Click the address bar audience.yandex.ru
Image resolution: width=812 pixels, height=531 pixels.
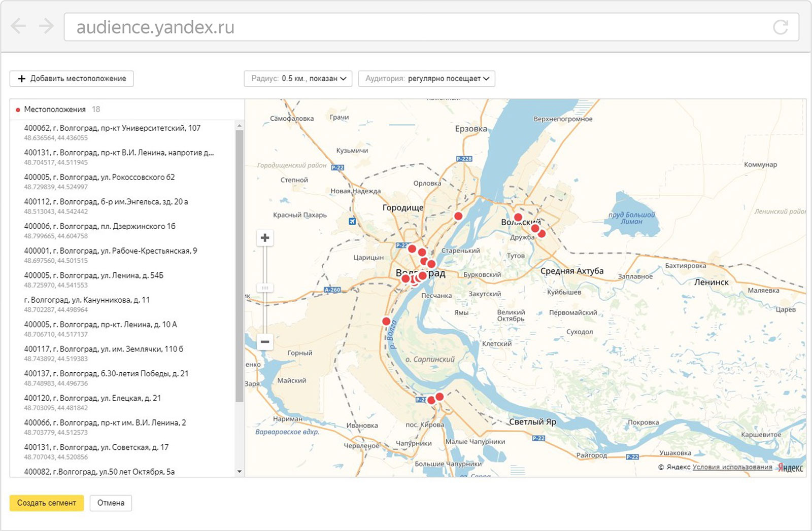pyautogui.click(x=431, y=27)
